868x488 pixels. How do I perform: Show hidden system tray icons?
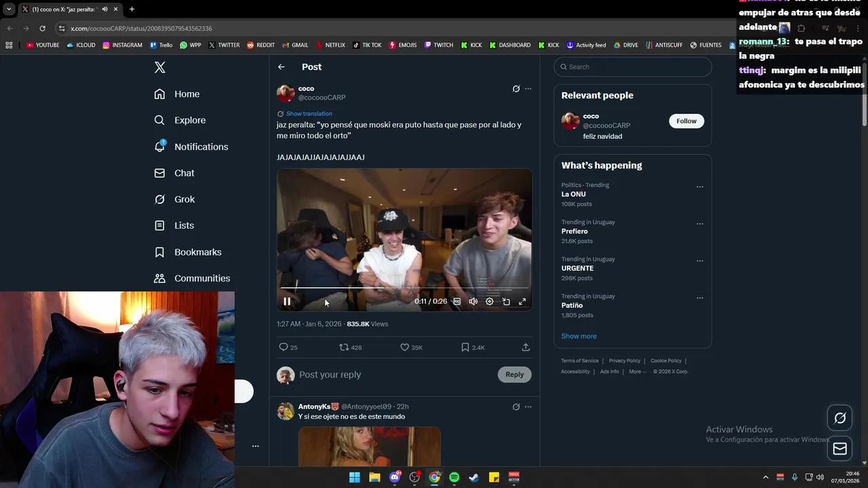(x=766, y=477)
